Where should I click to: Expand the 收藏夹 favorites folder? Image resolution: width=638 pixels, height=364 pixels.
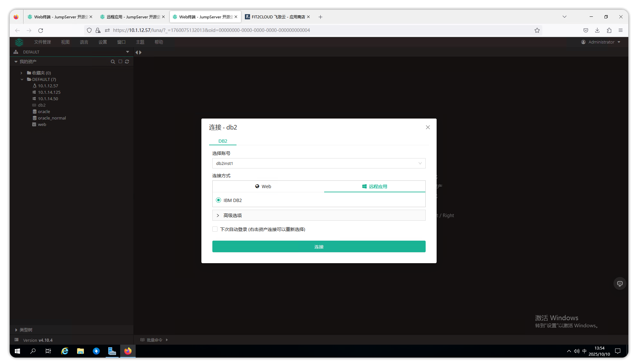[22, 73]
